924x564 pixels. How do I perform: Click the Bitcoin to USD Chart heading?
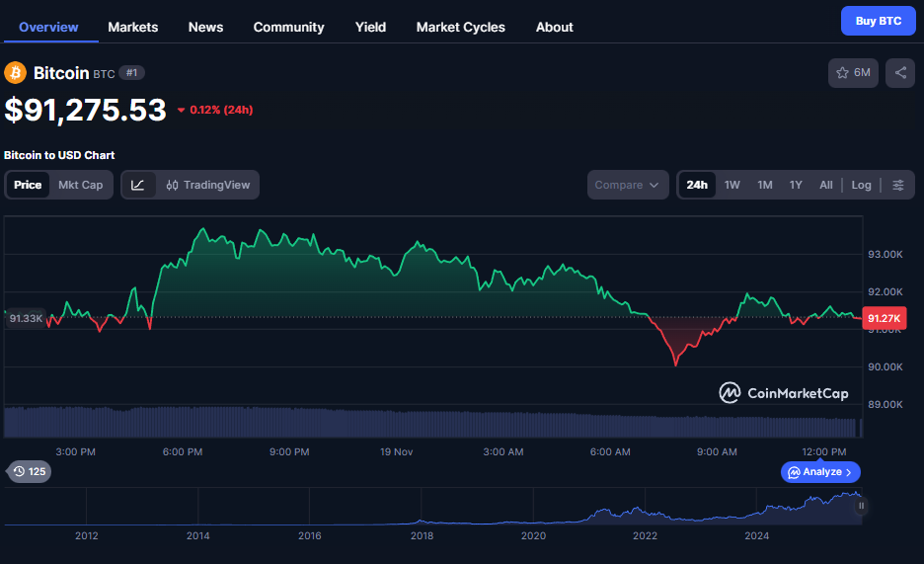pyautogui.click(x=59, y=155)
